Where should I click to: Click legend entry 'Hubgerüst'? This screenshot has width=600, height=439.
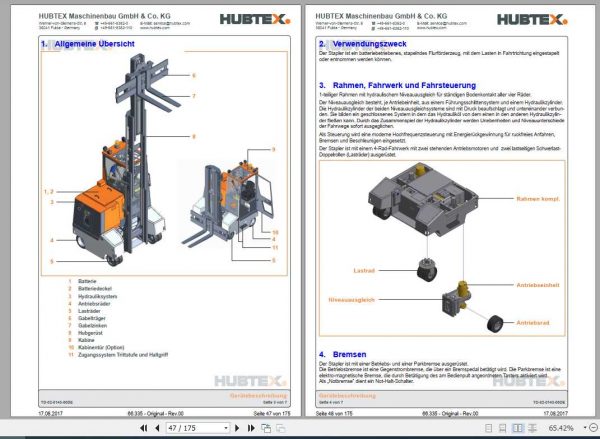click(90, 333)
